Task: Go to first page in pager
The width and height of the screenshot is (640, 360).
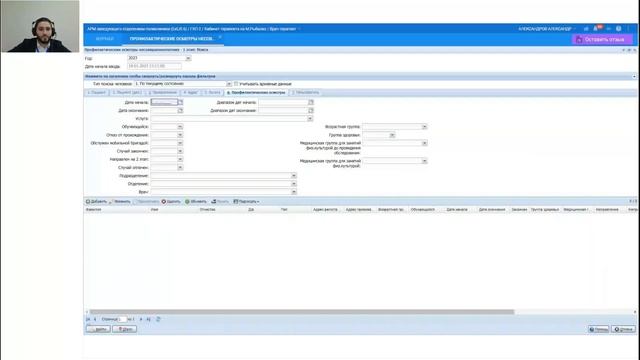Action: click(88, 319)
